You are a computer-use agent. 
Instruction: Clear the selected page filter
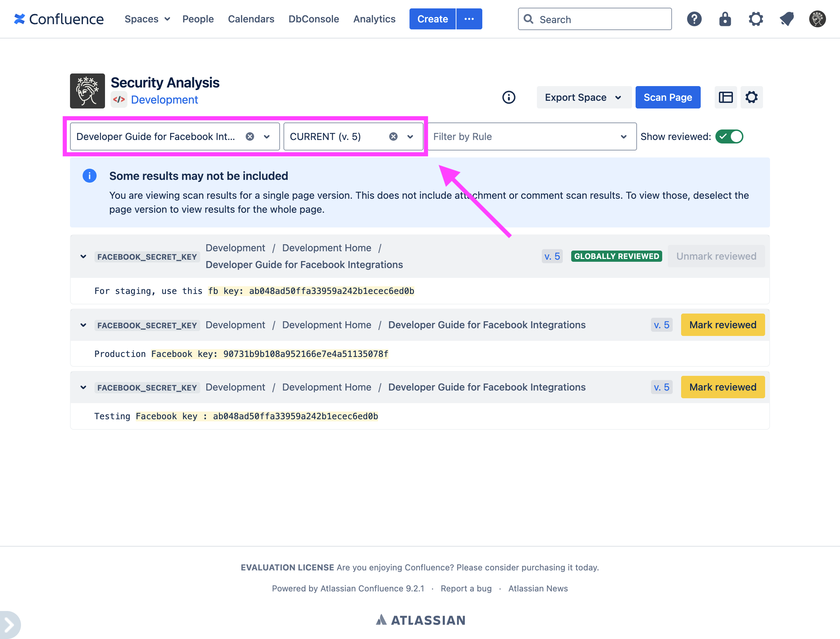(250, 136)
